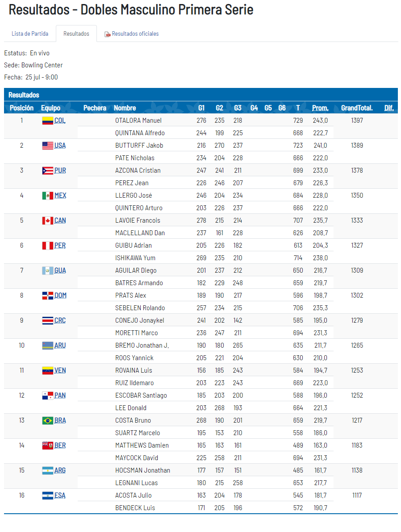Click the Venezuela flag icon

point(47,370)
